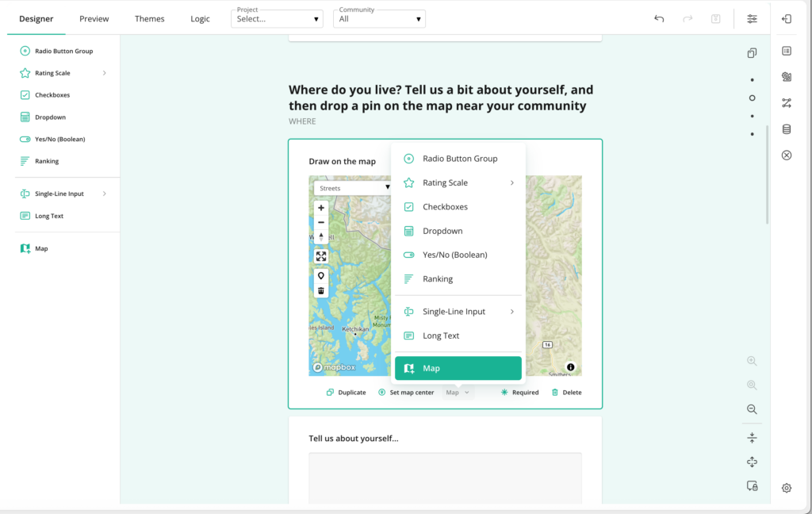Click the zoom reset magnifier icon
Image resolution: width=812 pixels, height=514 pixels.
(752, 385)
